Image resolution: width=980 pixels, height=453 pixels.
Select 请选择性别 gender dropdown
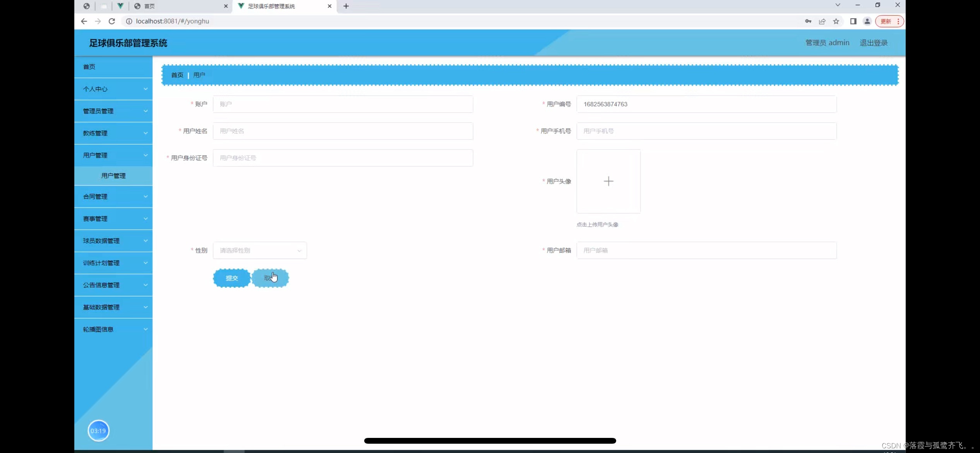[259, 250]
